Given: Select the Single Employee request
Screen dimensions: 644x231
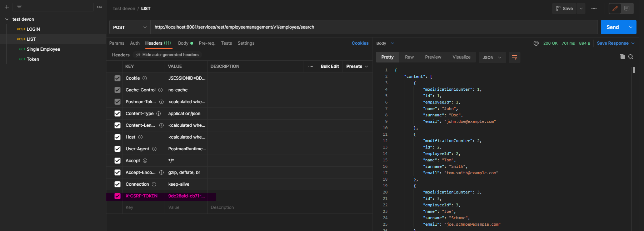Looking at the screenshot, I should (x=43, y=49).
